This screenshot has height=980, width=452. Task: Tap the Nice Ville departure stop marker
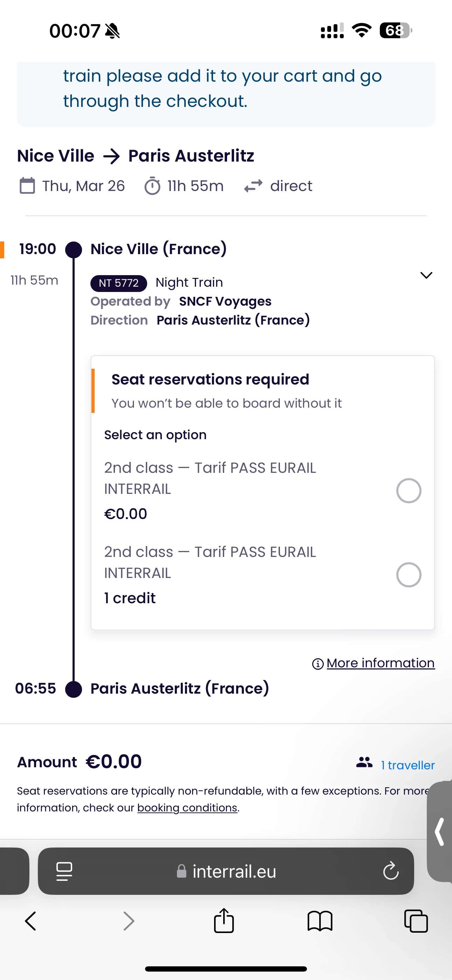click(74, 250)
